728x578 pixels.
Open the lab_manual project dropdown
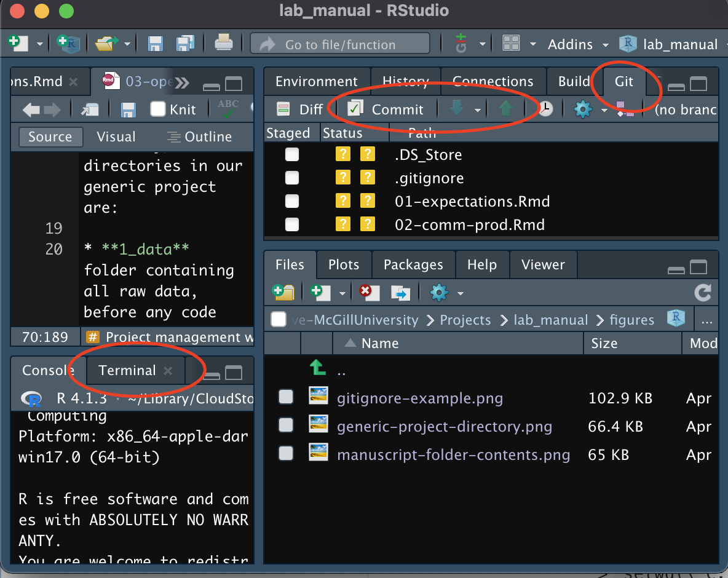pyautogui.click(x=671, y=44)
